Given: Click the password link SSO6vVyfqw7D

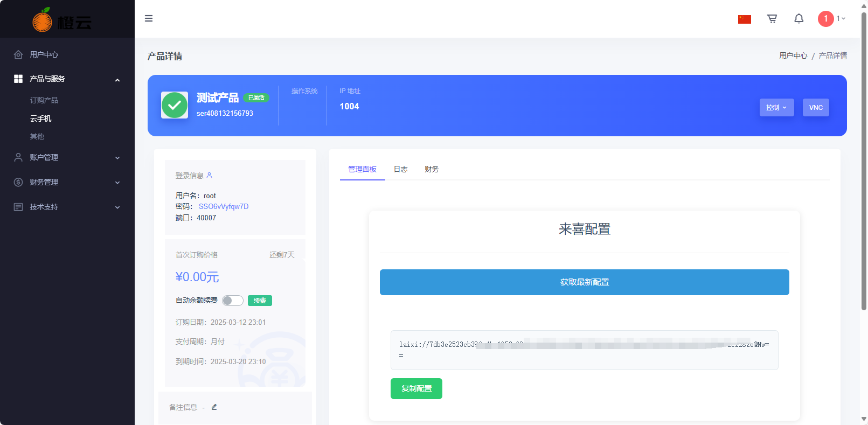Looking at the screenshot, I should [224, 206].
